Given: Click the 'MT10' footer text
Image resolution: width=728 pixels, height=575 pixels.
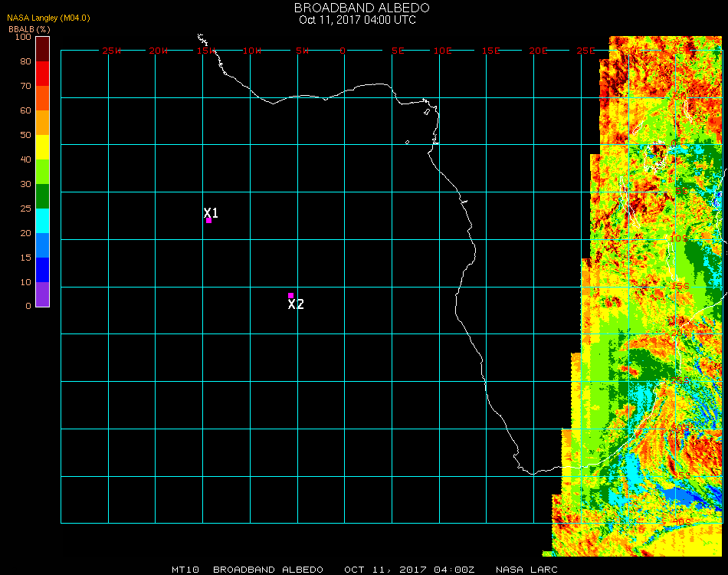Looking at the screenshot, I should pyautogui.click(x=185, y=570).
